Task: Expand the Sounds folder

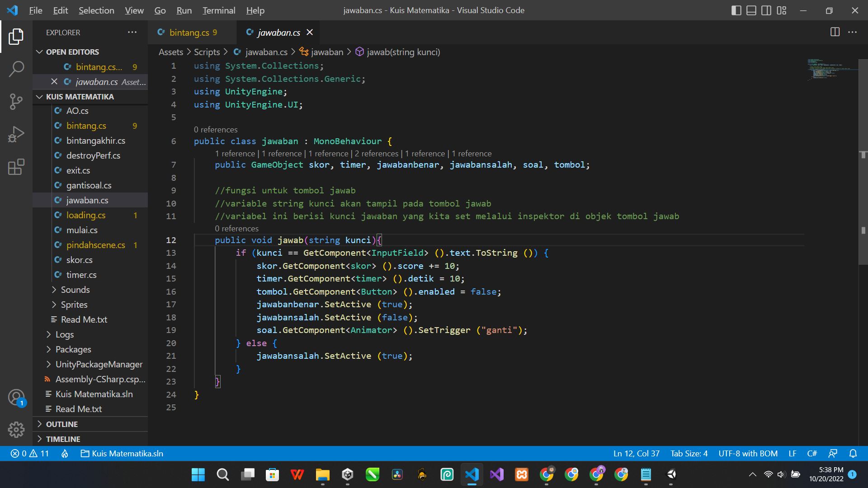Action: (x=75, y=290)
